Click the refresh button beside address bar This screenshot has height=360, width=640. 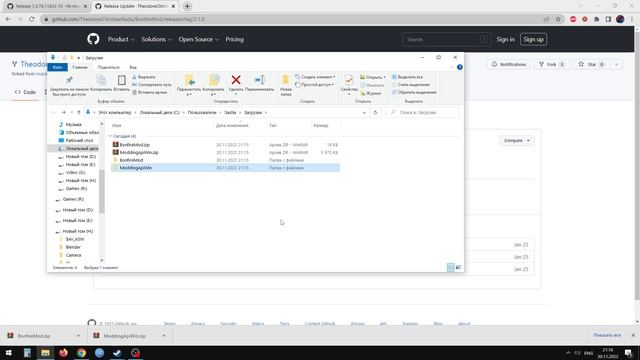(376, 113)
